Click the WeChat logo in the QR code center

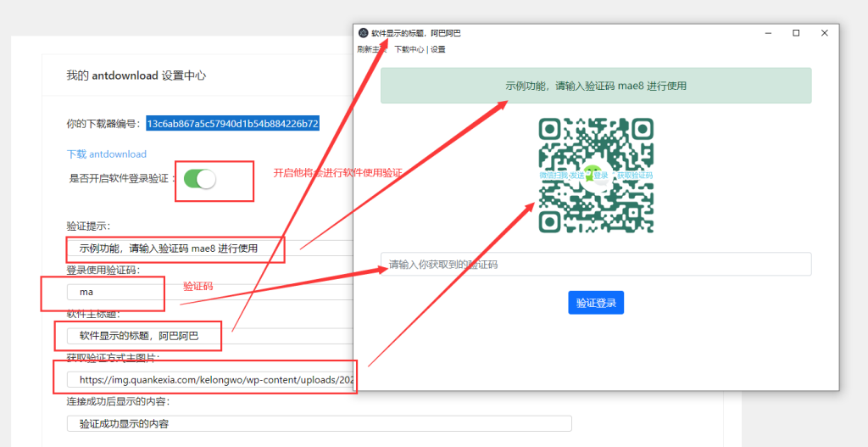pyautogui.click(x=596, y=176)
